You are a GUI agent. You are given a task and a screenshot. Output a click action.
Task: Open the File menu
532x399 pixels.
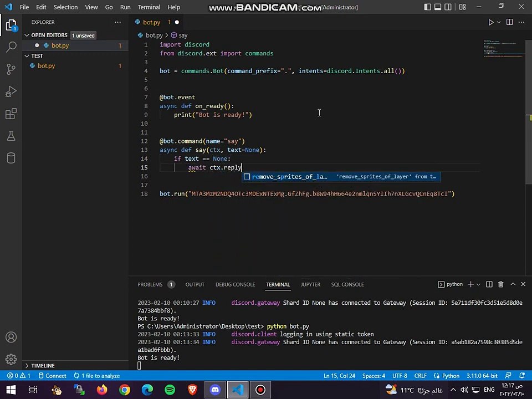(x=24, y=7)
